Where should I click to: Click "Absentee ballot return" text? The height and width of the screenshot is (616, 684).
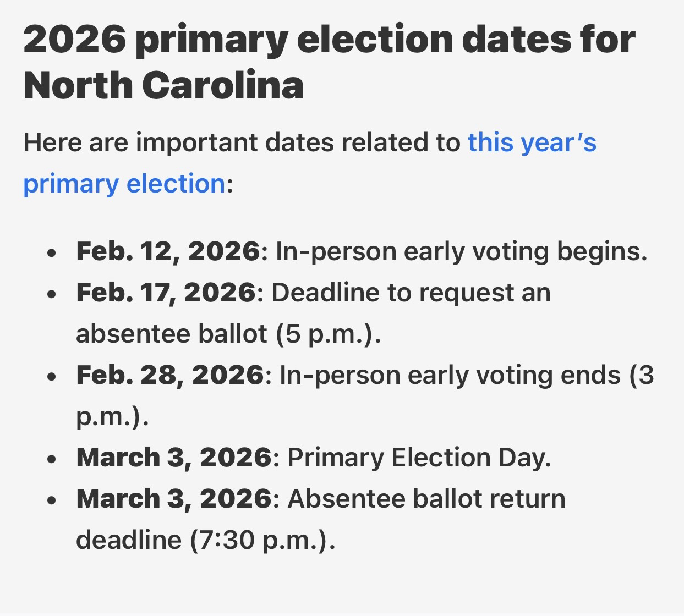point(426,499)
